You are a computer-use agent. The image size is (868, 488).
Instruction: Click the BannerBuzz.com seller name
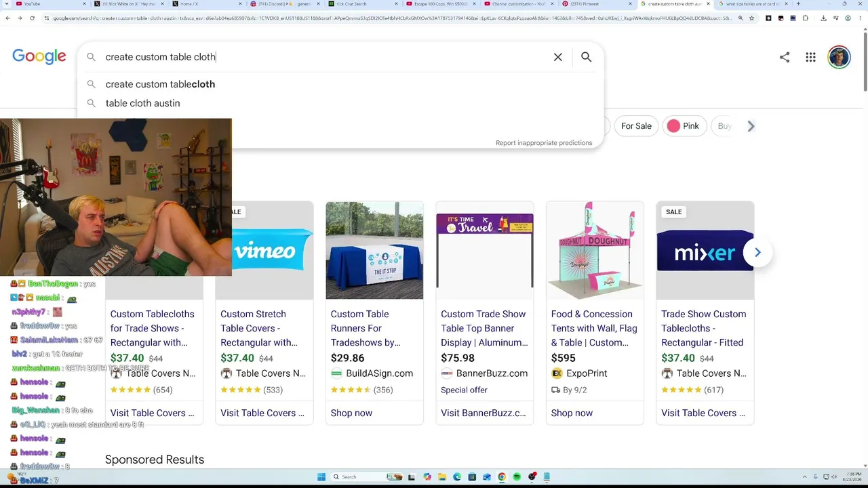coord(492,373)
